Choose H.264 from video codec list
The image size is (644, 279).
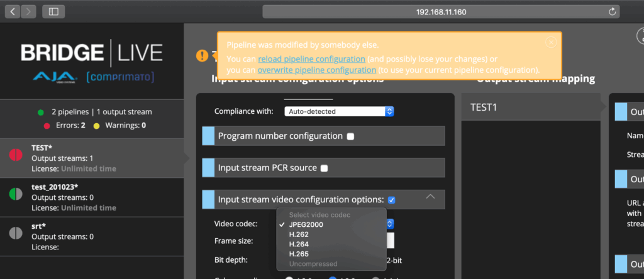[x=298, y=244]
